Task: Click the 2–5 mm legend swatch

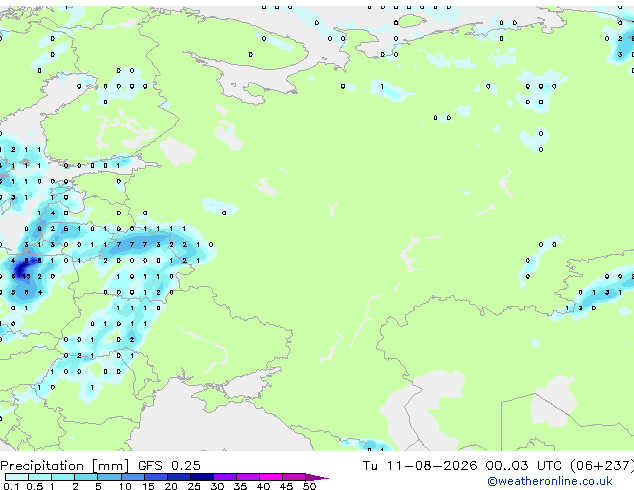Action: point(86,477)
